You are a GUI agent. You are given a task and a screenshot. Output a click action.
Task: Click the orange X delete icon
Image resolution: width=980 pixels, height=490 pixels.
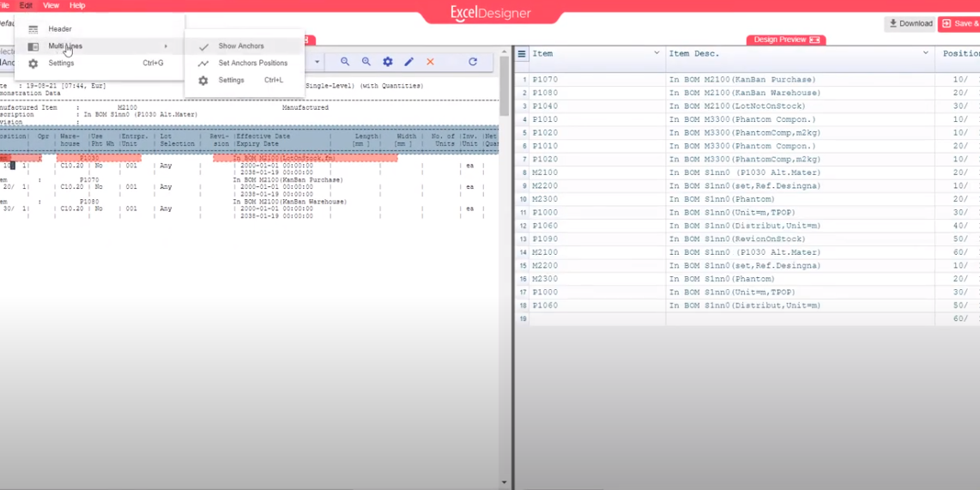click(431, 62)
